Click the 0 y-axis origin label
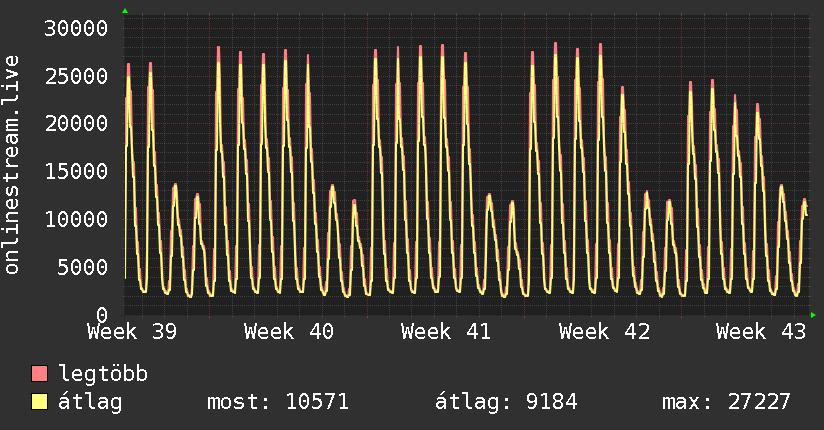 (x=102, y=315)
